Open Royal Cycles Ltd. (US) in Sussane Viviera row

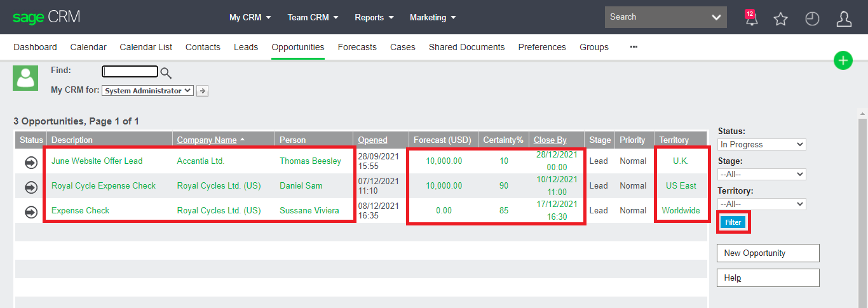coord(219,210)
